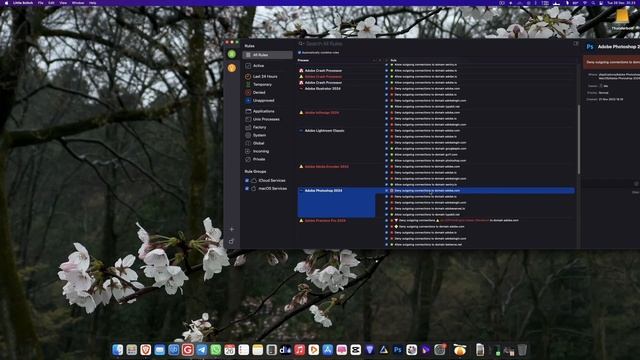Open the Window menu
The height and width of the screenshot is (360, 640).
click(78, 3)
